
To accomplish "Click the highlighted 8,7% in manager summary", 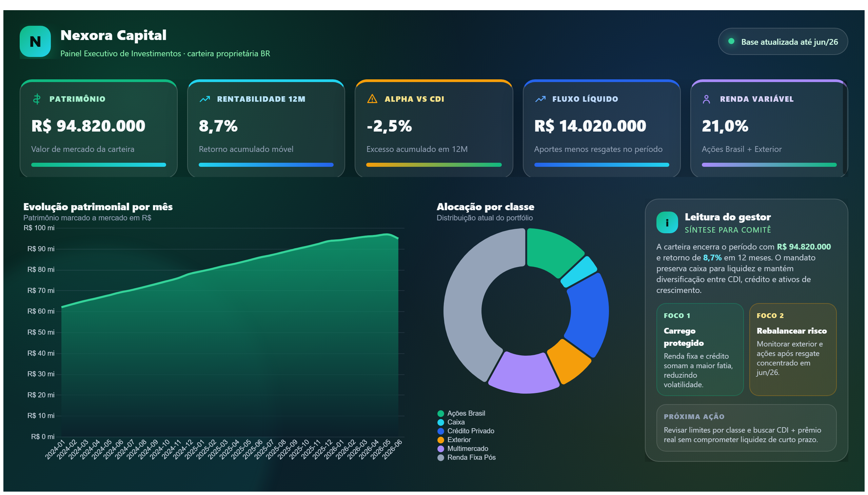I will coord(712,258).
